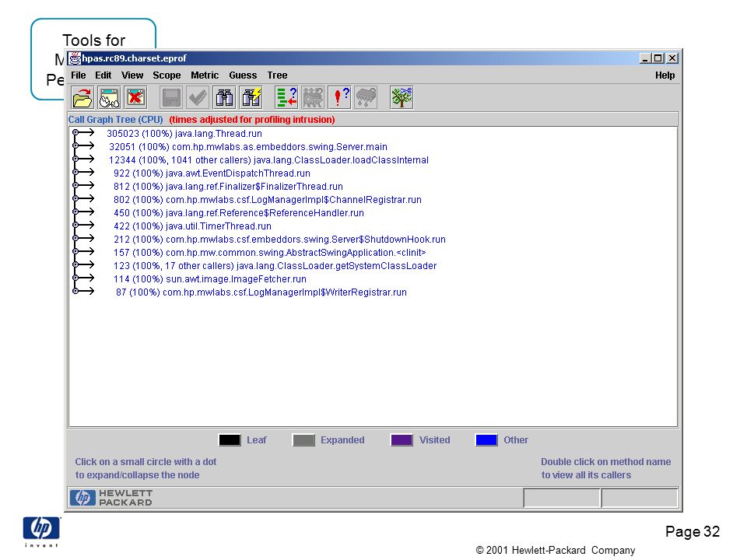Maximize the hpas.rc89.charset.eprof window
The height and width of the screenshot is (560, 747).
click(x=658, y=58)
